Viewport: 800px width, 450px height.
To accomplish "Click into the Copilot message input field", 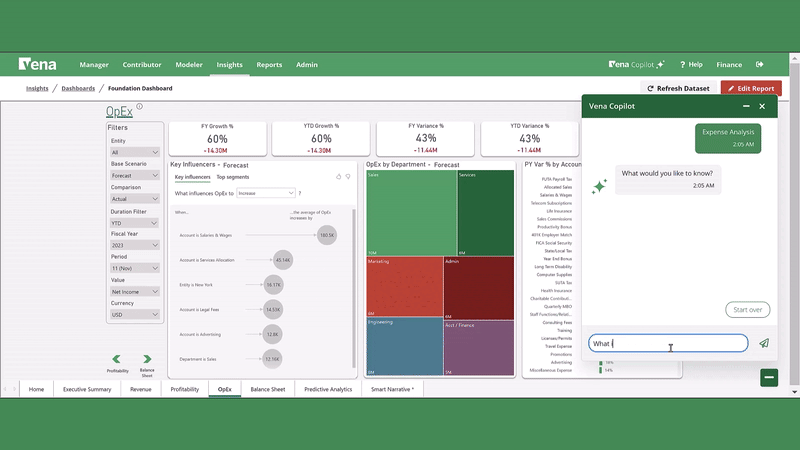I will [x=668, y=343].
